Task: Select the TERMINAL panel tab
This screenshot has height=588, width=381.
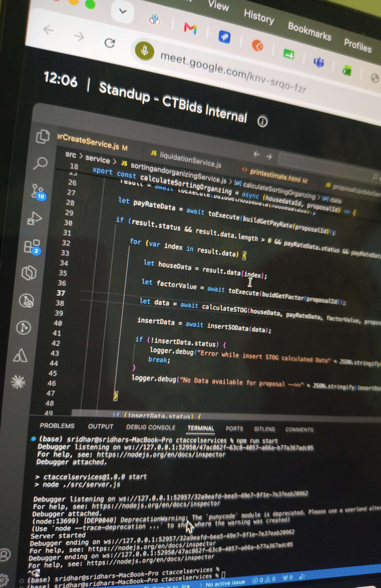Action: click(201, 428)
